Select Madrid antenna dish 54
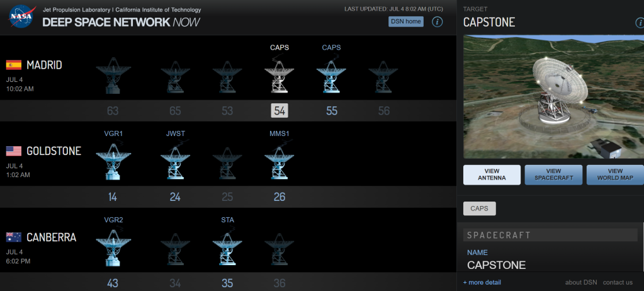 (280, 77)
